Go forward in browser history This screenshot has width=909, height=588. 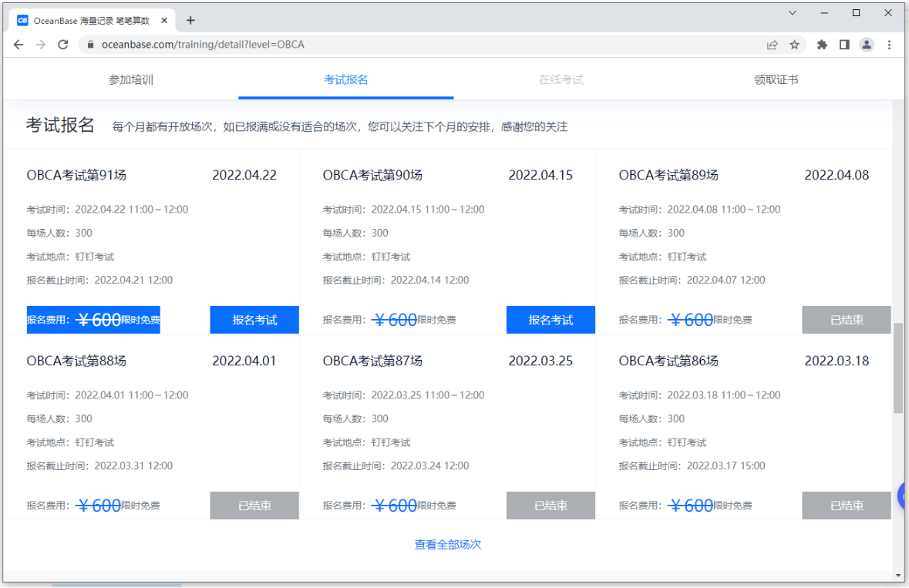(41, 45)
